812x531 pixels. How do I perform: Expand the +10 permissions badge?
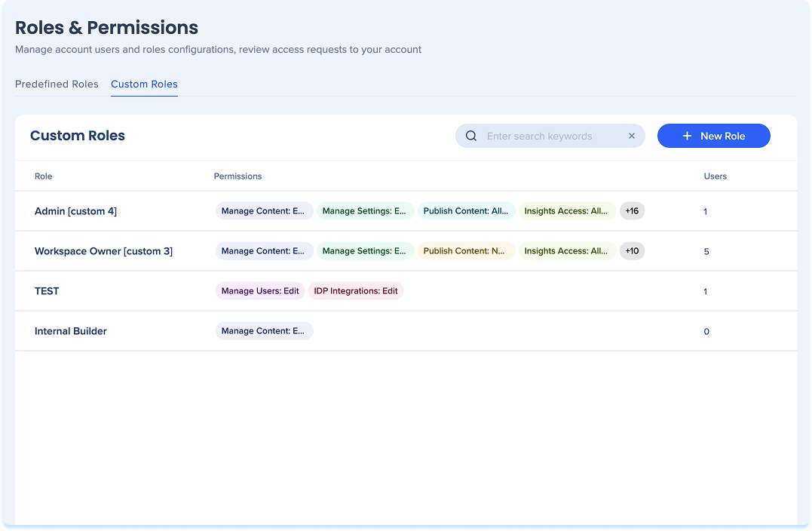click(x=632, y=251)
